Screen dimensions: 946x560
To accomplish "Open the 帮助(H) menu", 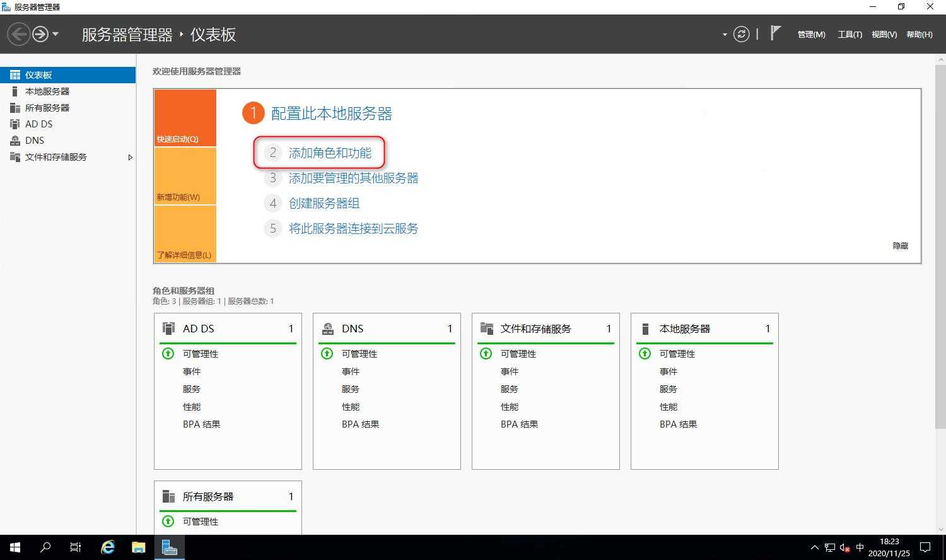I will [x=919, y=35].
